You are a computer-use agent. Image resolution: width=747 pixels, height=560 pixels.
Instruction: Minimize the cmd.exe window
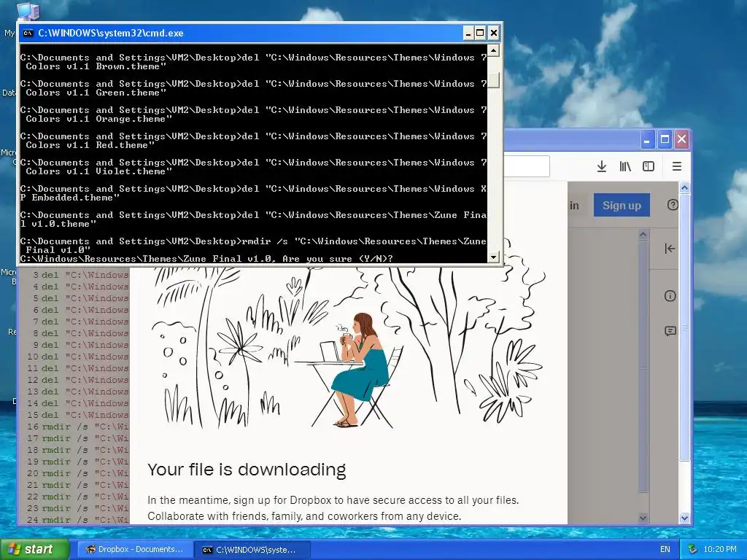click(x=468, y=33)
